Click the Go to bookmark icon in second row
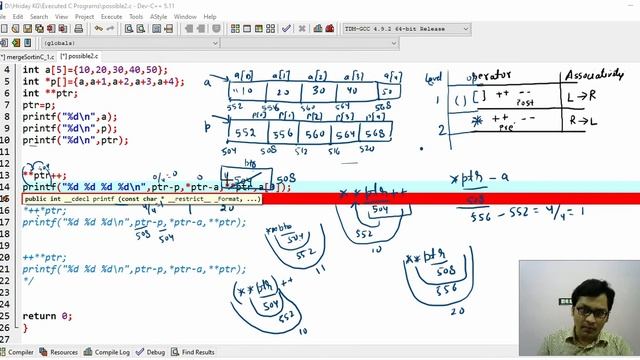Screen dimensions: 640x360 click(27, 43)
